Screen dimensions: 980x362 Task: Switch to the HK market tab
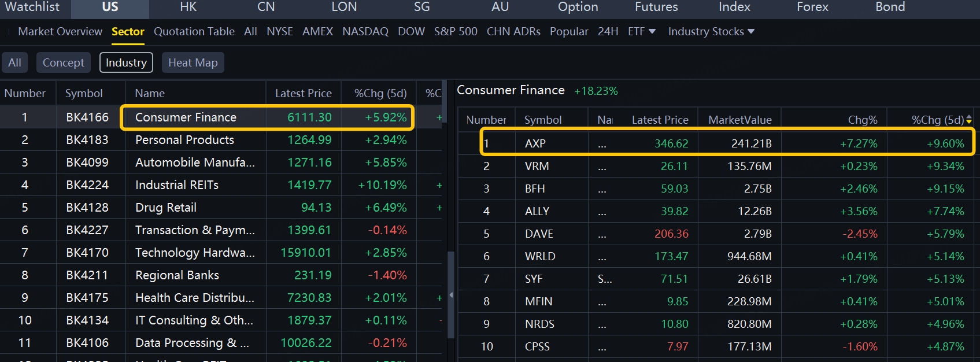[x=188, y=7]
